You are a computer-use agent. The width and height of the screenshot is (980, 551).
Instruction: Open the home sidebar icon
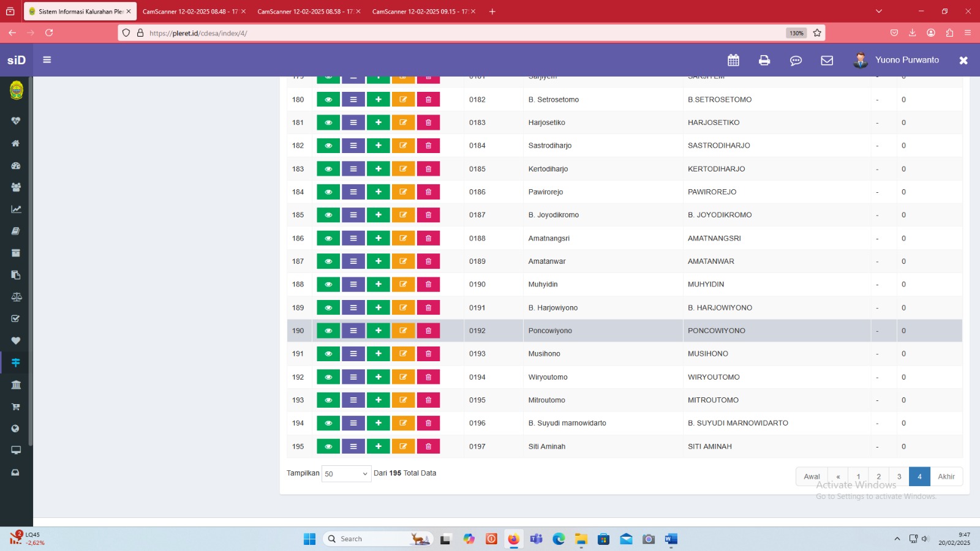[x=16, y=143]
